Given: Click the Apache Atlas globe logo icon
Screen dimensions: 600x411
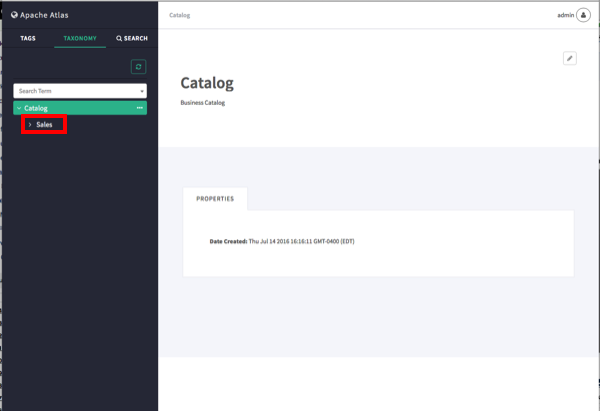Looking at the screenshot, I should tap(14, 15).
